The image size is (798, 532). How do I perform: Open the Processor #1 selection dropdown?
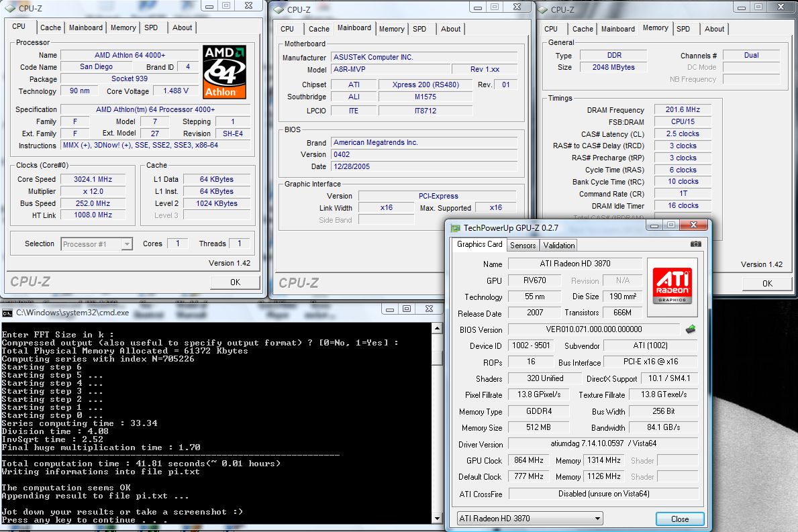point(97,244)
